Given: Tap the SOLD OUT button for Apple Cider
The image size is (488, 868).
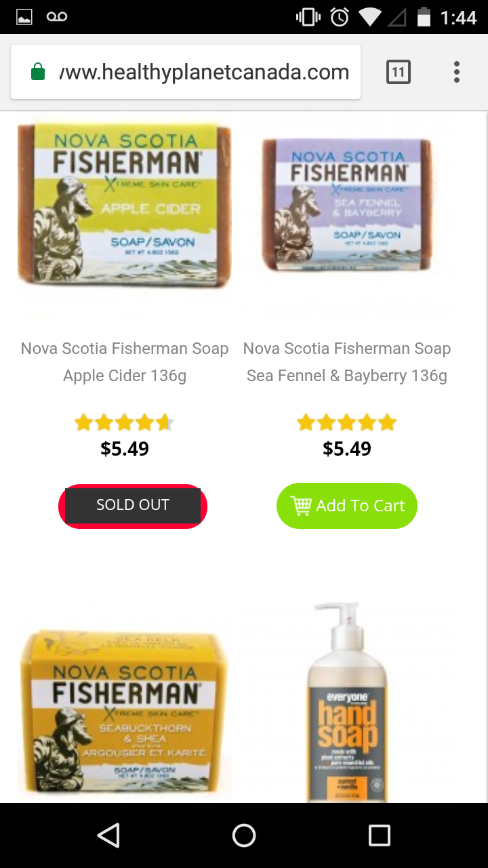Looking at the screenshot, I should [133, 506].
